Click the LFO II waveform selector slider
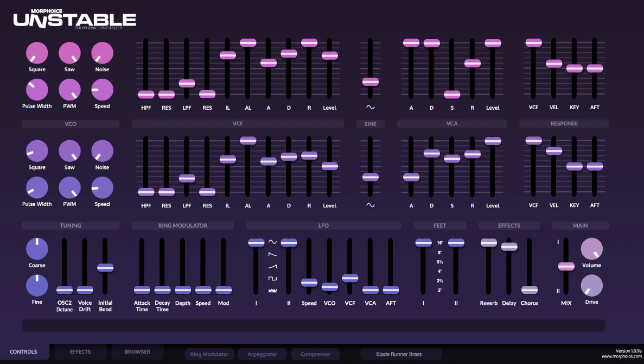The height and width of the screenshot is (364, 644). [x=289, y=243]
